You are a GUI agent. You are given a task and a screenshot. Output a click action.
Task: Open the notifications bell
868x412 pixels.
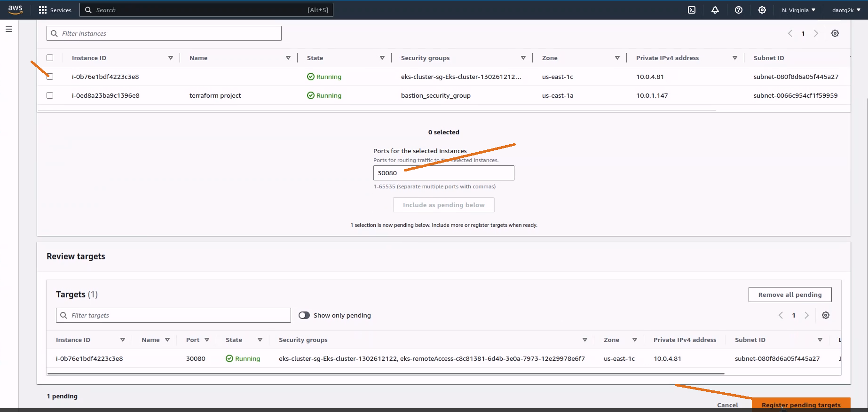coord(715,10)
